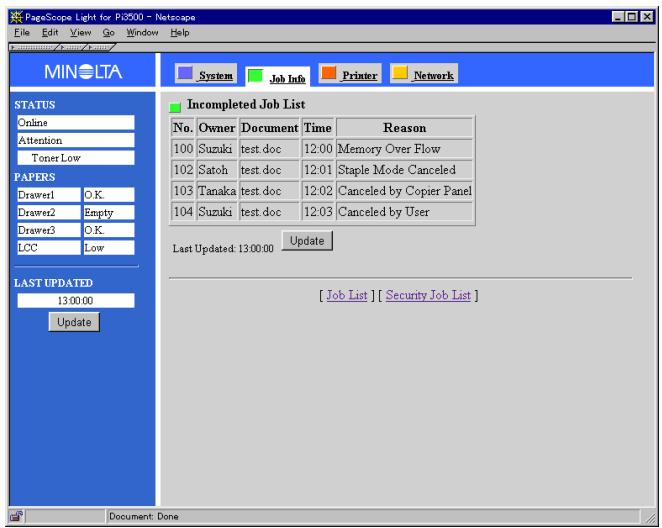The image size is (662, 528).
Task: Click Document: Done status bar text
Action: (144, 516)
